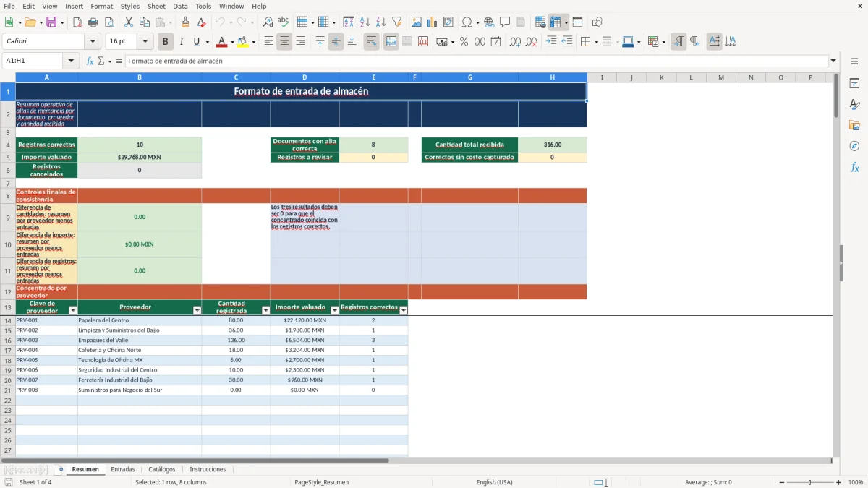Image resolution: width=868 pixels, height=488 pixels.
Task: Toggle Center Horizontally alignment
Action: tap(284, 42)
